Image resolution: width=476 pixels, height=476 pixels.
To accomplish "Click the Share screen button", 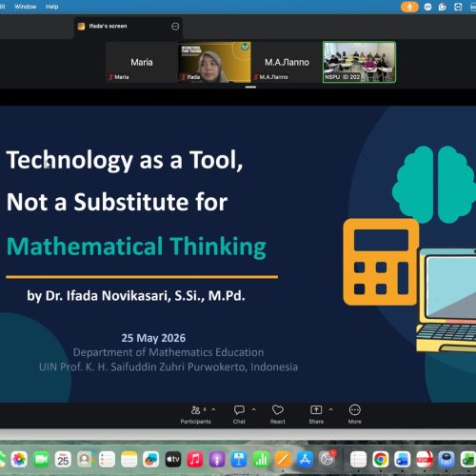I will (316, 414).
